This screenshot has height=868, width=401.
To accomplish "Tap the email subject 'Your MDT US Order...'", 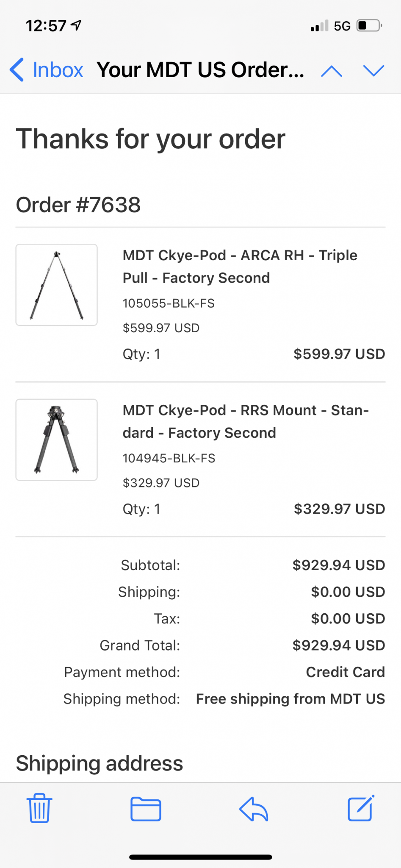I will click(200, 70).
